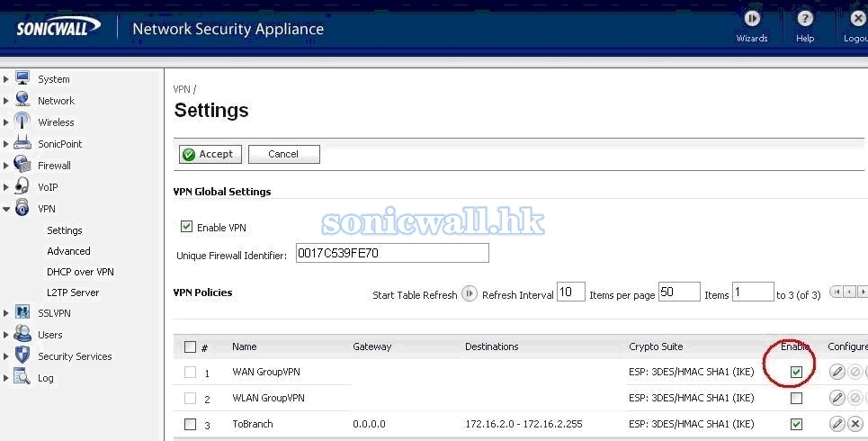Image resolution: width=868 pixels, height=441 pixels.
Task: Sort table by Crypto Suite header
Action: point(656,346)
